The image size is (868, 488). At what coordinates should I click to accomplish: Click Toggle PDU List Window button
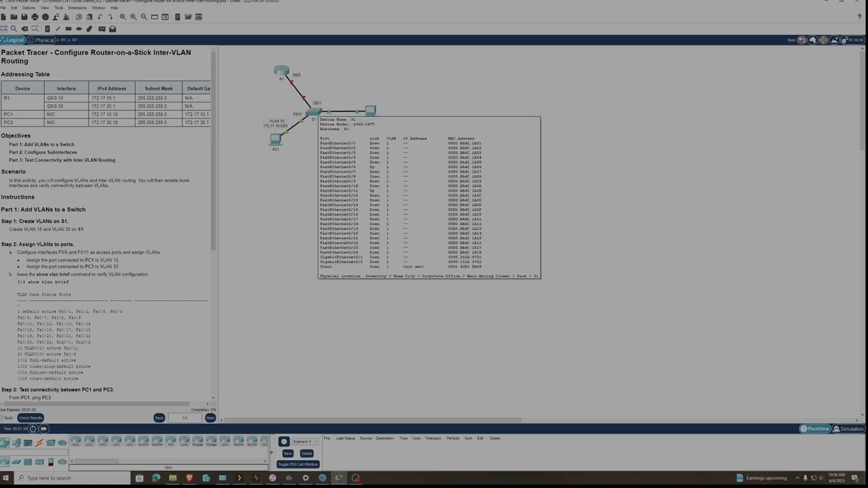(x=298, y=464)
